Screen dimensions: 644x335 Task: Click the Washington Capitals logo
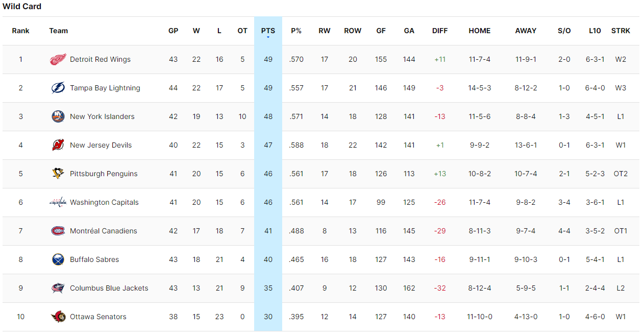[x=58, y=202]
